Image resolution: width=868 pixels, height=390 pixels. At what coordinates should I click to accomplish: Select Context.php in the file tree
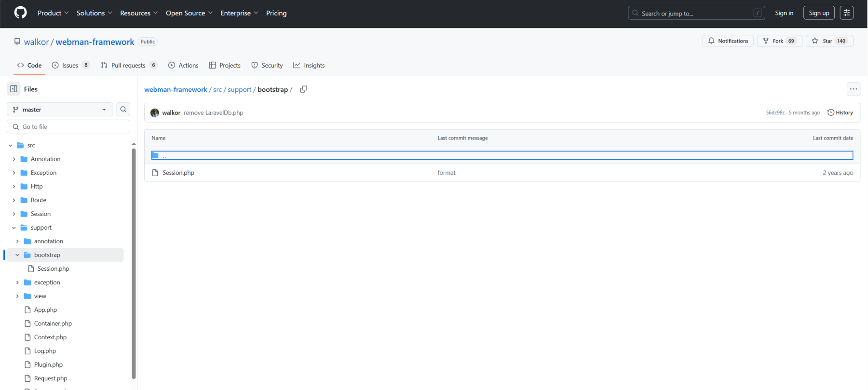point(50,337)
